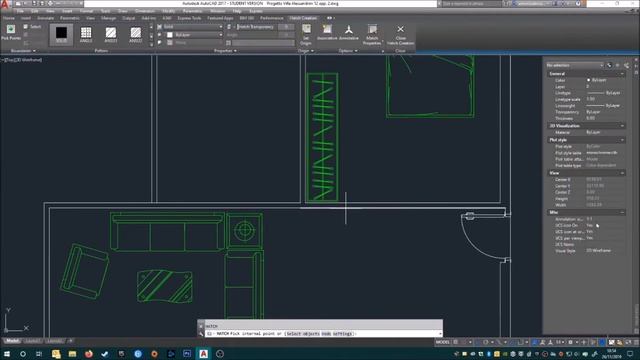The image size is (640, 360).
Task: Click the seTtings command line option
Action: click(342, 334)
